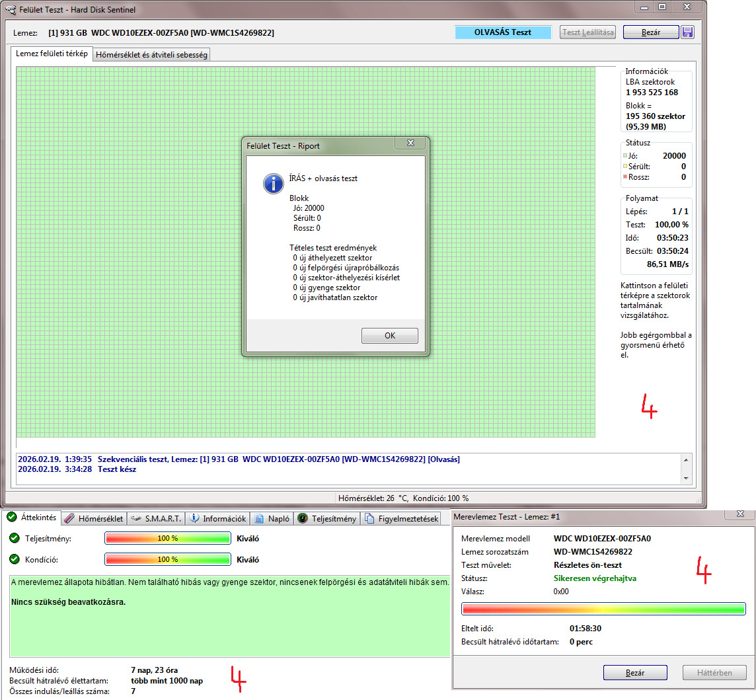Click the '0 új javíthatatlan szektor' line

point(335,297)
